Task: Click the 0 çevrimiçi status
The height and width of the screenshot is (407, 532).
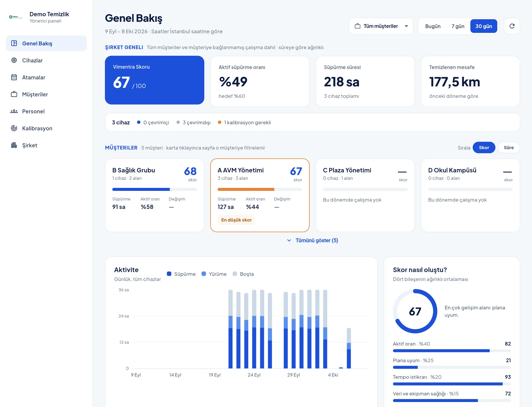Action: [x=153, y=122]
